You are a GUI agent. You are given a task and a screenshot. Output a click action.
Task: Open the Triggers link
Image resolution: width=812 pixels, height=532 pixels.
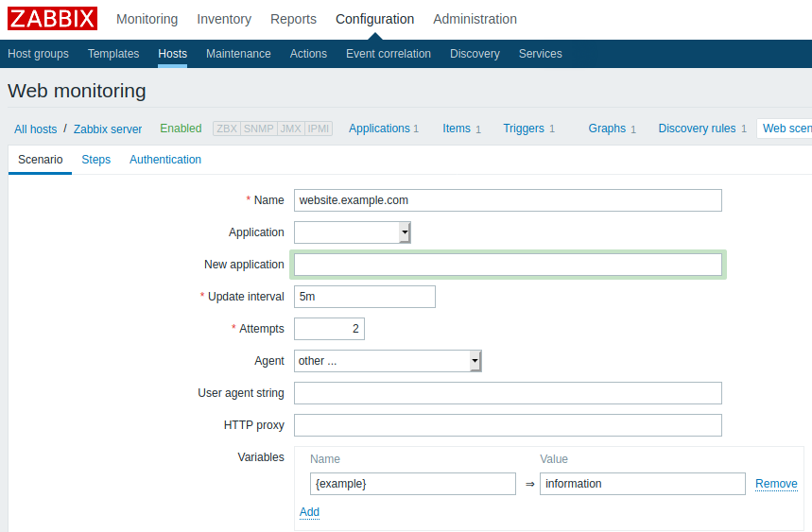pos(524,129)
